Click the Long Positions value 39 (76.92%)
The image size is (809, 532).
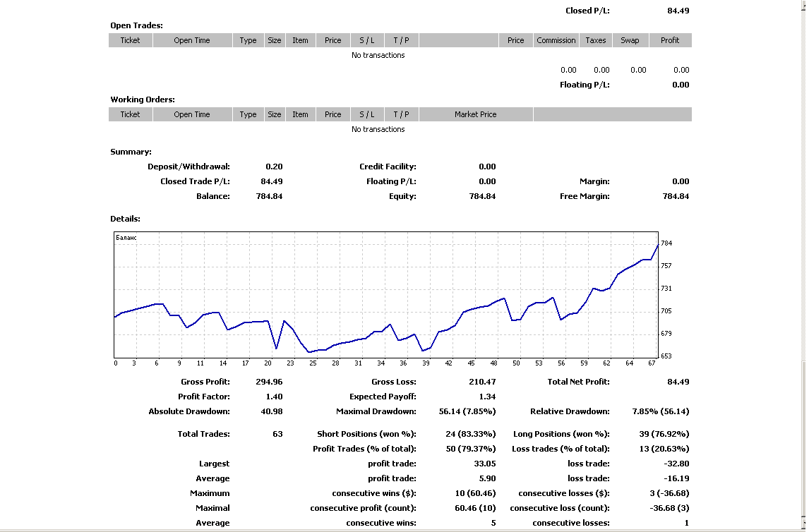tap(664, 434)
